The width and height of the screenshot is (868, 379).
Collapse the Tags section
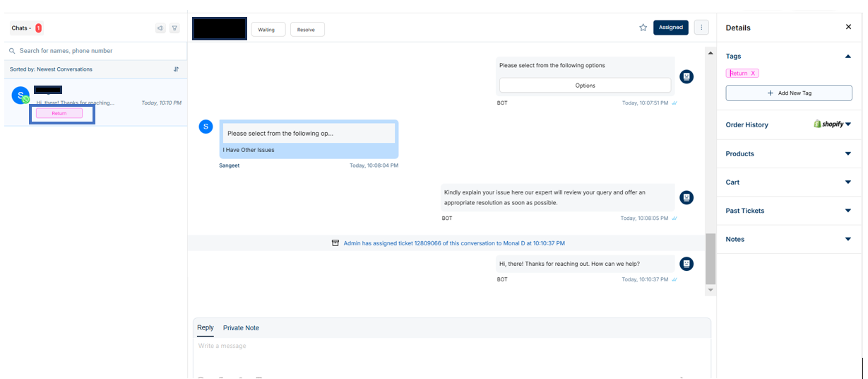click(848, 57)
